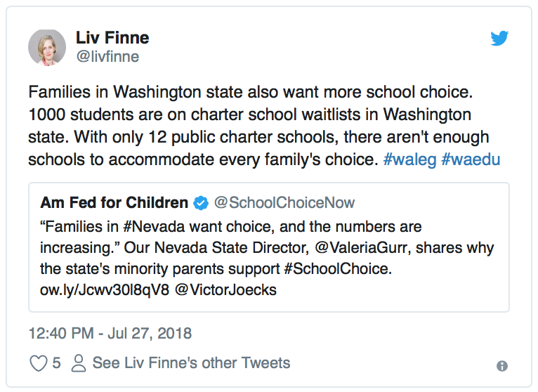Click the like count number 5
Screen dimensions: 538x392
tap(57, 363)
